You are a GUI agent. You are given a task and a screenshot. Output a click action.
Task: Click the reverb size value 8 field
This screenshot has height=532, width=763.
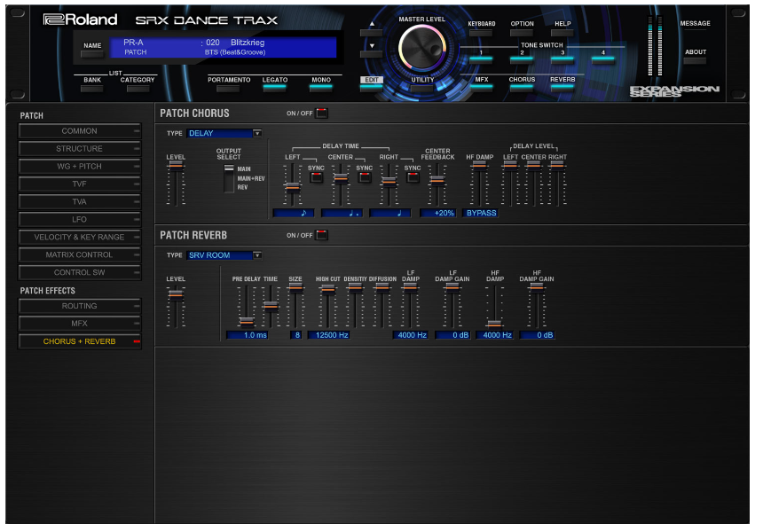[x=295, y=335]
